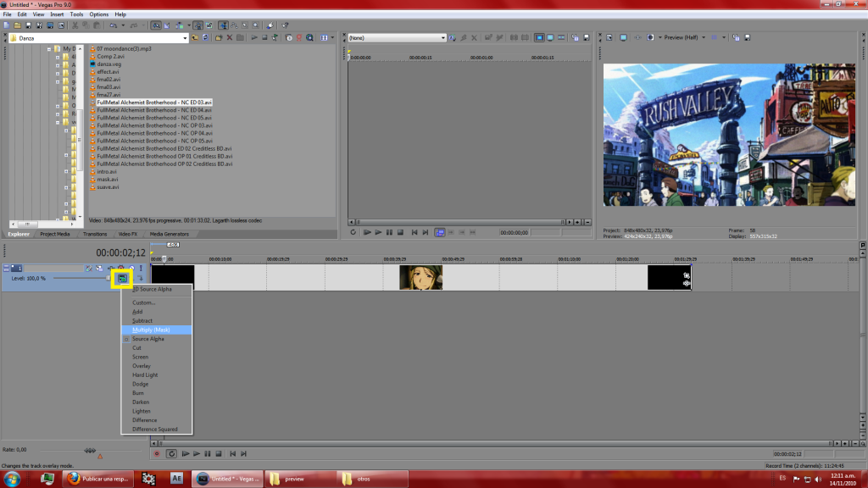Image resolution: width=868 pixels, height=488 pixels.
Task: Click the Open project folder icon
Action: coord(17,25)
